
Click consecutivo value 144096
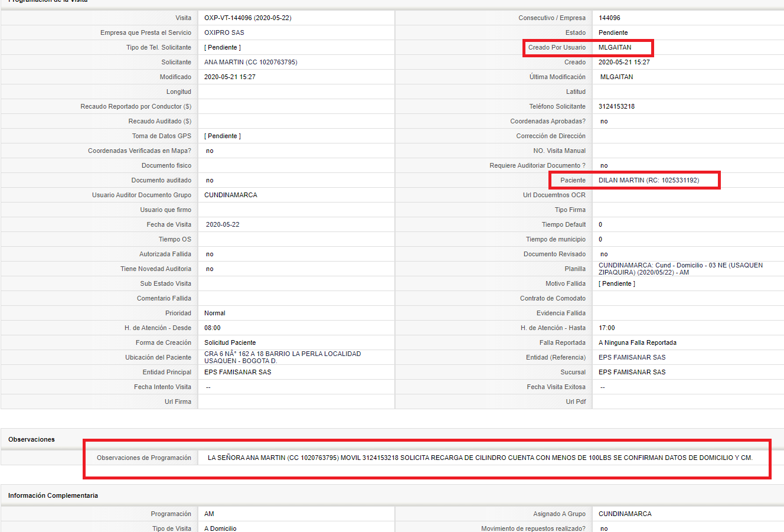point(609,18)
